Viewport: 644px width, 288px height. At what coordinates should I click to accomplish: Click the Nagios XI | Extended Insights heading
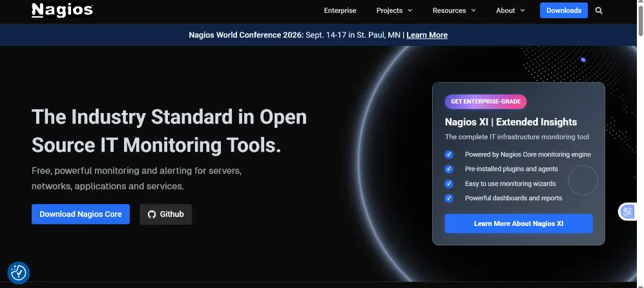[x=510, y=122]
